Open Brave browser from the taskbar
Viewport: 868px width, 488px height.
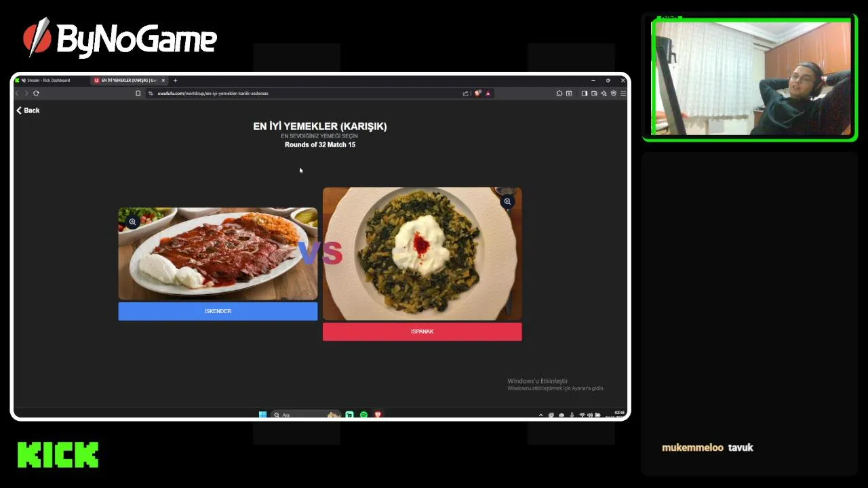pos(378,414)
